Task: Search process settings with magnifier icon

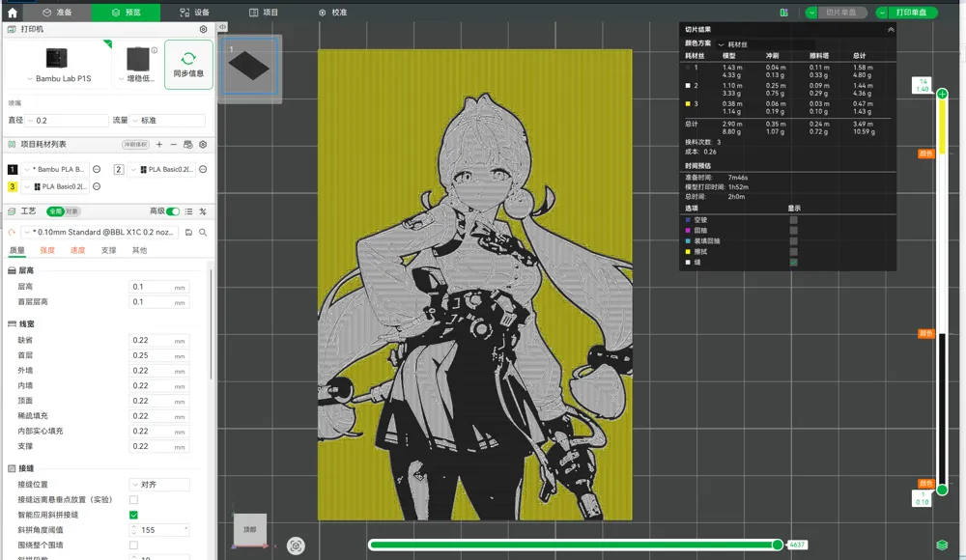Action: coord(203,233)
